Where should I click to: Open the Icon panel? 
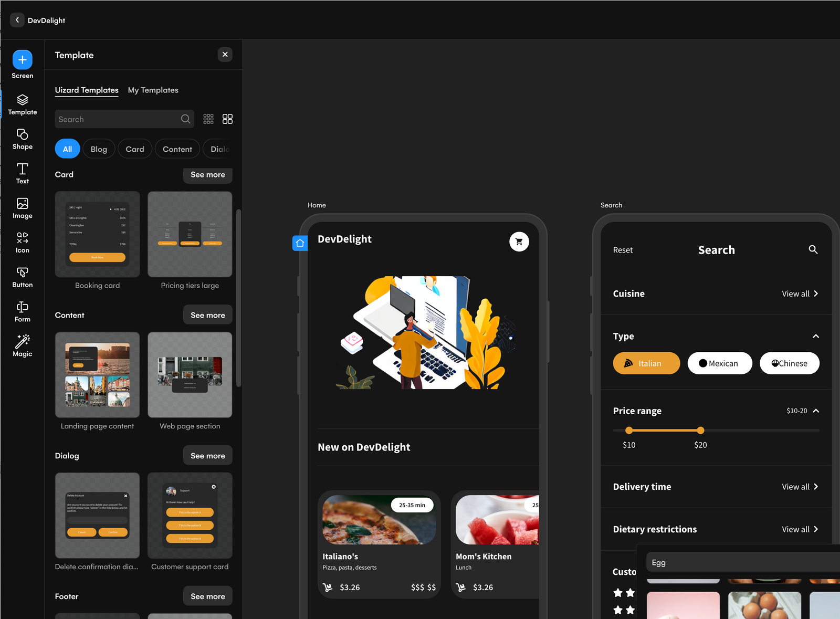pos(22,242)
